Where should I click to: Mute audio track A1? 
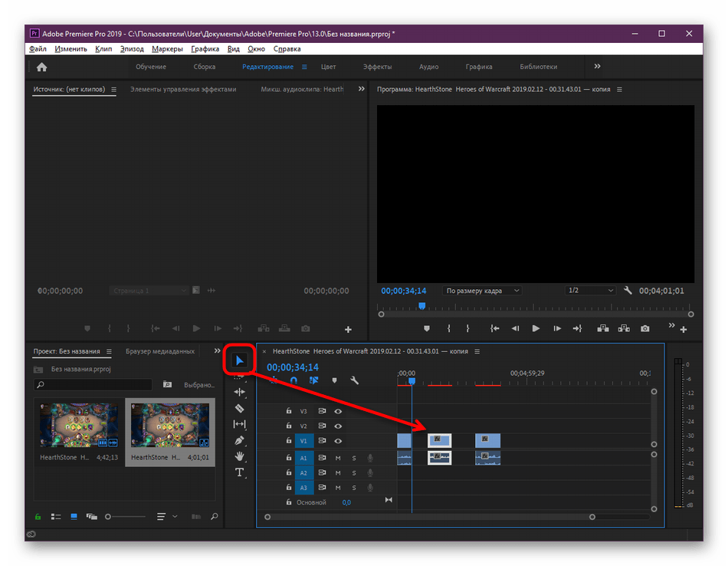(338, 458)
